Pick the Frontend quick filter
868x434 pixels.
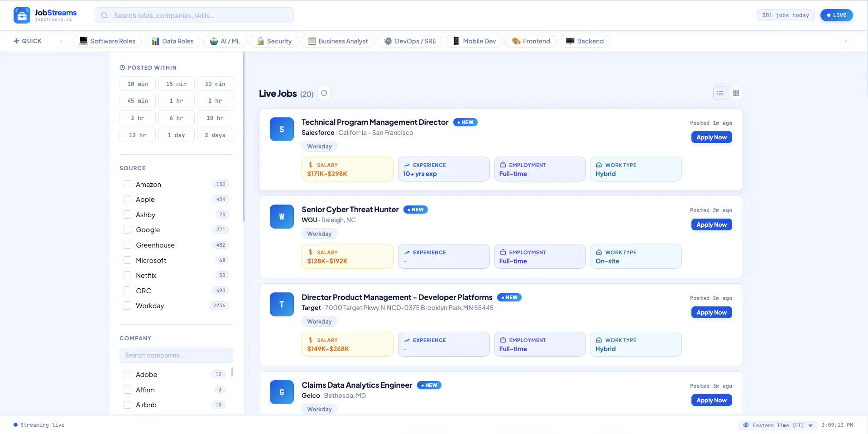click(x=531, y=41)
